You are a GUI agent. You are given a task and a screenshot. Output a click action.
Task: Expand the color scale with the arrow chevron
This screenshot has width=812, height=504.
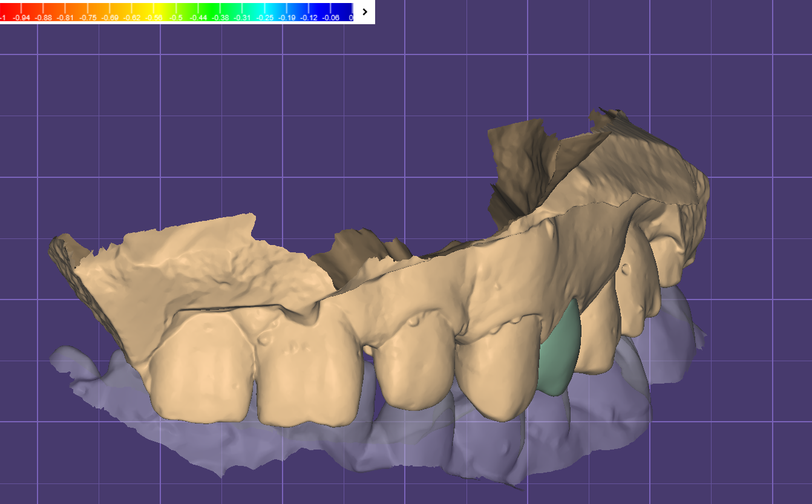tap(364, 11)
